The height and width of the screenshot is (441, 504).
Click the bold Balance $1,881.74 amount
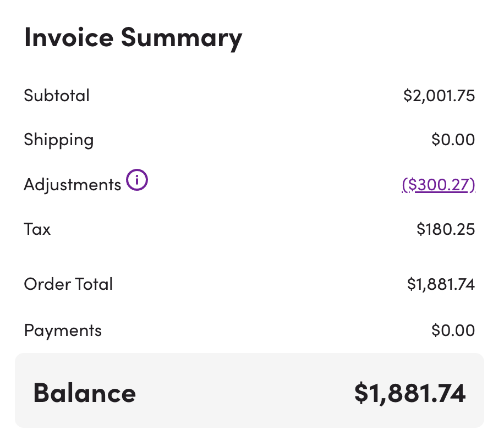tap(410, 393)
